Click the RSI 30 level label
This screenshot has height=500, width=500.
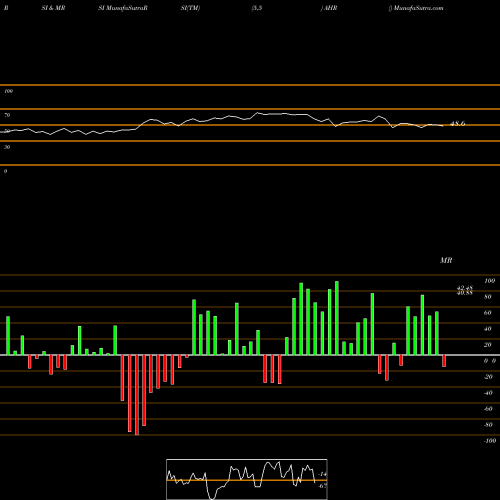point(7,147)
